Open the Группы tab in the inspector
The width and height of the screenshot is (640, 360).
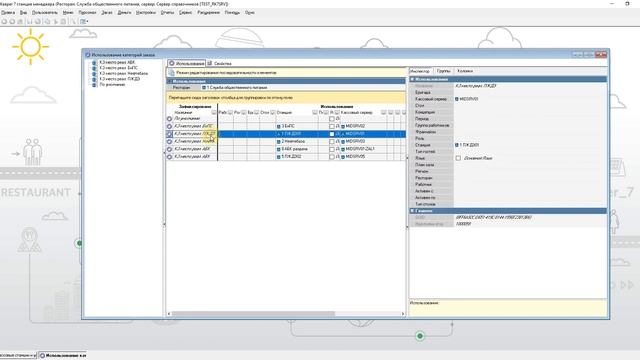[x=443, y=71]
